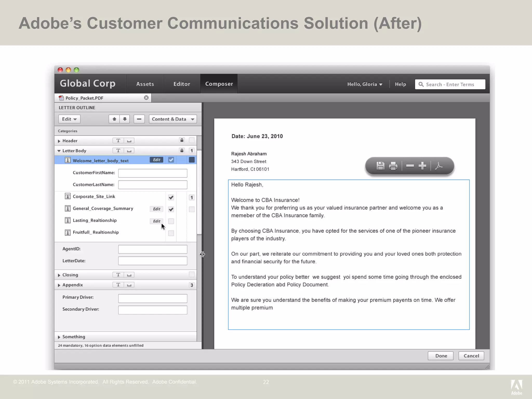
Task: Click the Global Corp logo
Action: [x=88, y=83]
